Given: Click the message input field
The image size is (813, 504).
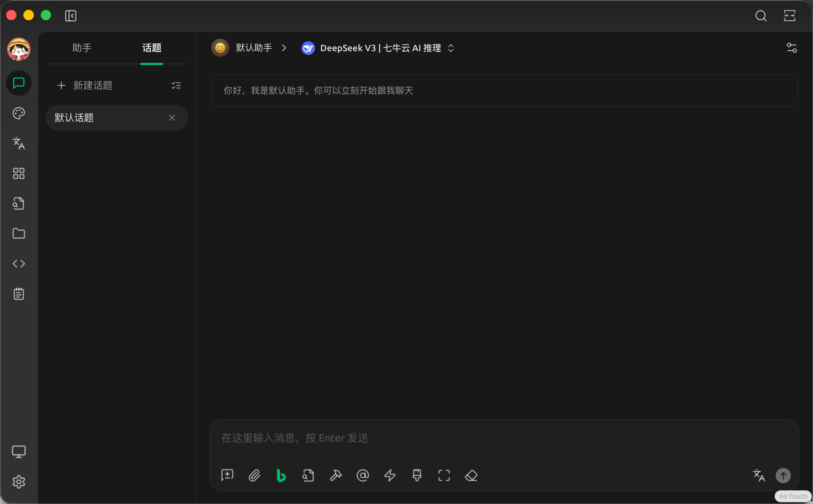Looking at the screenshot, I should pyautogui.click(x=504, y=438).
